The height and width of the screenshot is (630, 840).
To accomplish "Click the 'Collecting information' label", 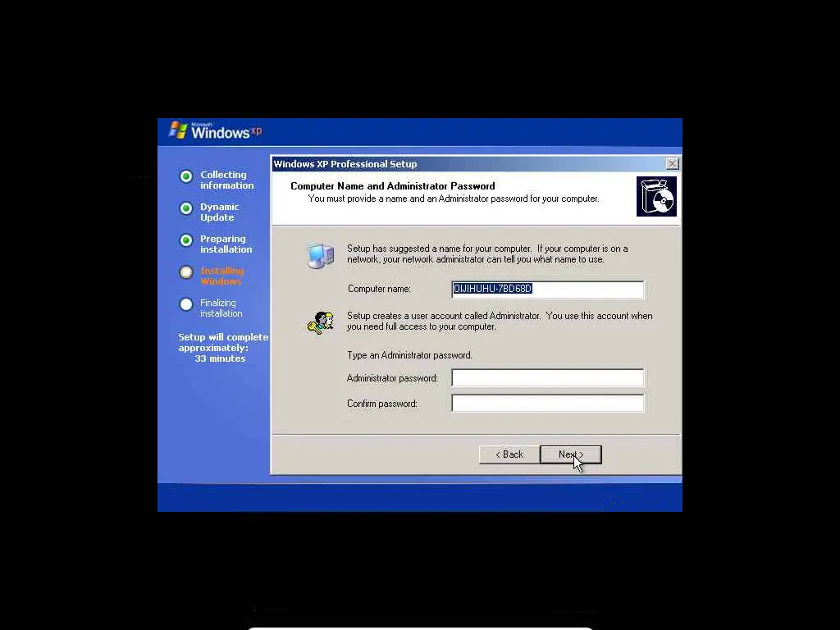I will tap(226, 180).
